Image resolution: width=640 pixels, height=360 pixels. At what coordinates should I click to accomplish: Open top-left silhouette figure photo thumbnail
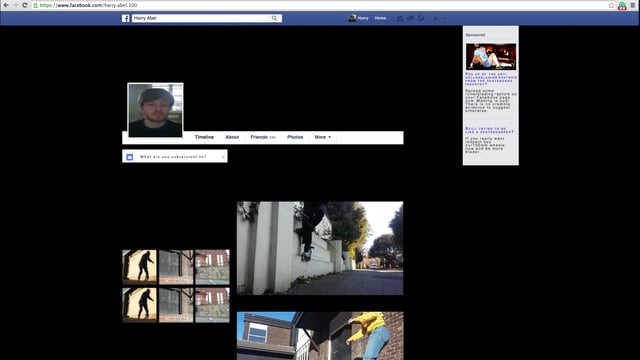point(139,267)
